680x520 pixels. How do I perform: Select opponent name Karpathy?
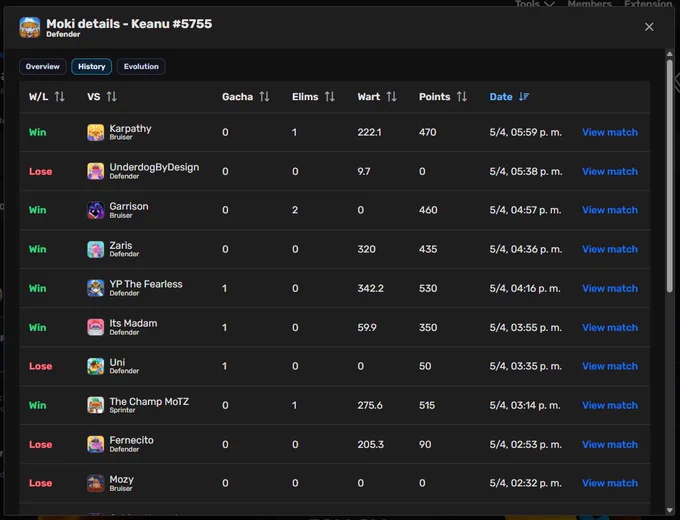pos(130,129)
